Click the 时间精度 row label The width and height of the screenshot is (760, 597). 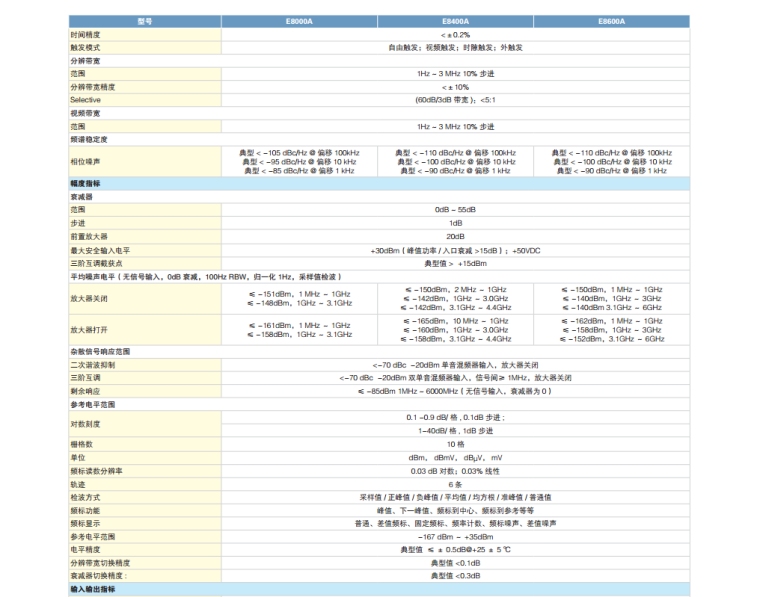[x=85, y=34]
